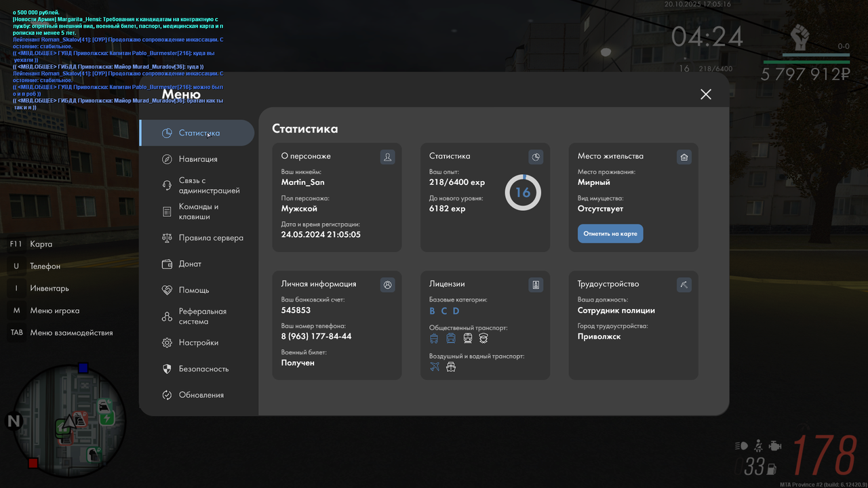
Task: Click the M Меню игрока key hint
Action: click(44, 310)
